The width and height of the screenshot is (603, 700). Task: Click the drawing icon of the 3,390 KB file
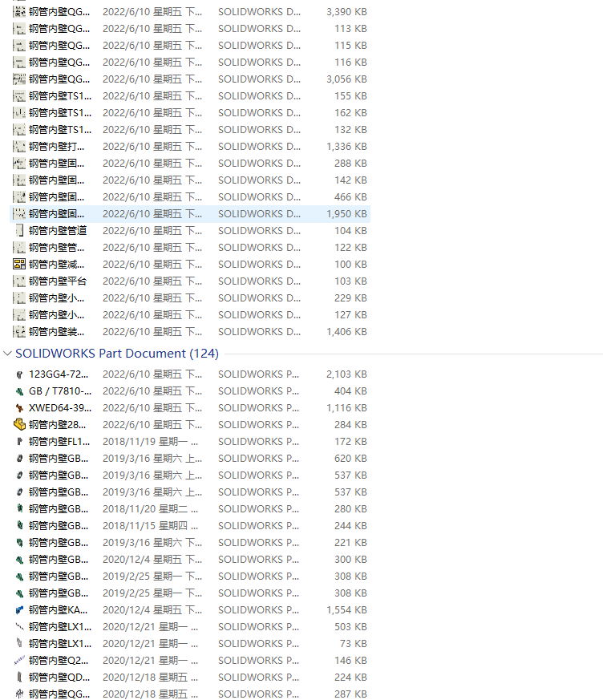pyautogui.click(x=19, y=11)
